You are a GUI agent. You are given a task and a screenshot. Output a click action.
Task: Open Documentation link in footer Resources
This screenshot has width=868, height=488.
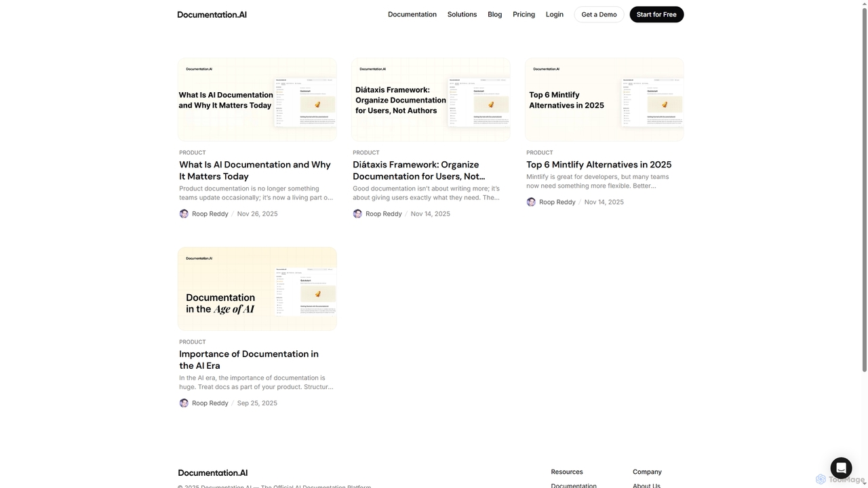574,485
